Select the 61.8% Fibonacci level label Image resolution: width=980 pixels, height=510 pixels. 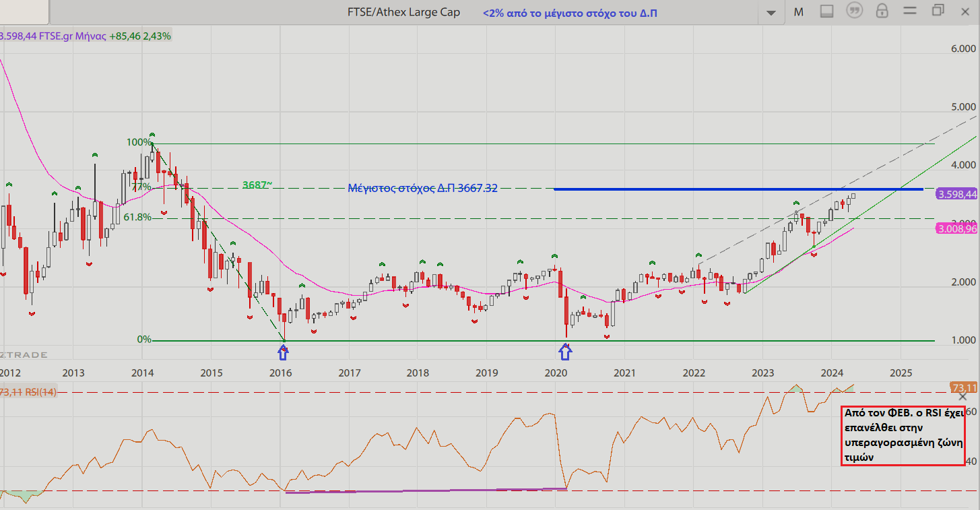point(137,217)
